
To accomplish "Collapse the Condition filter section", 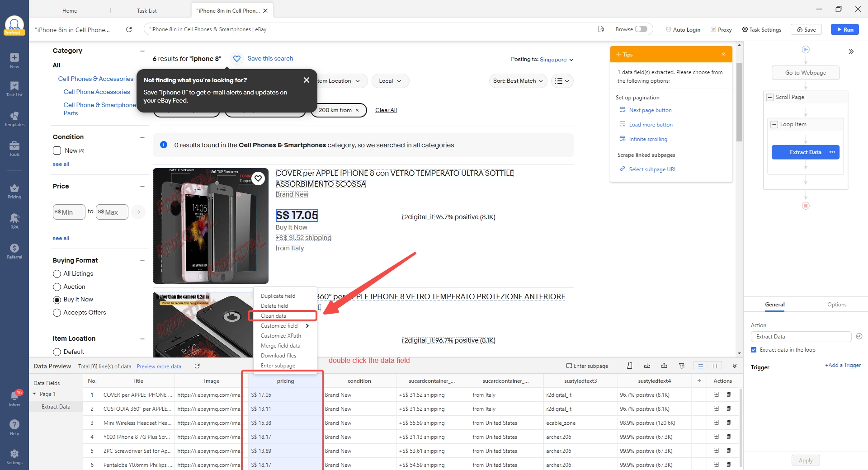I will [x=142, y=137].
